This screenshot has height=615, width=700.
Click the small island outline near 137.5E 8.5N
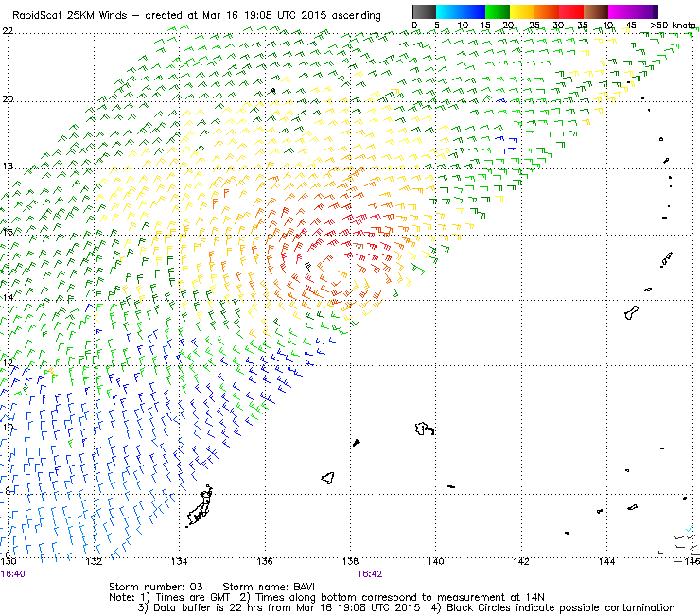(328, 479)
